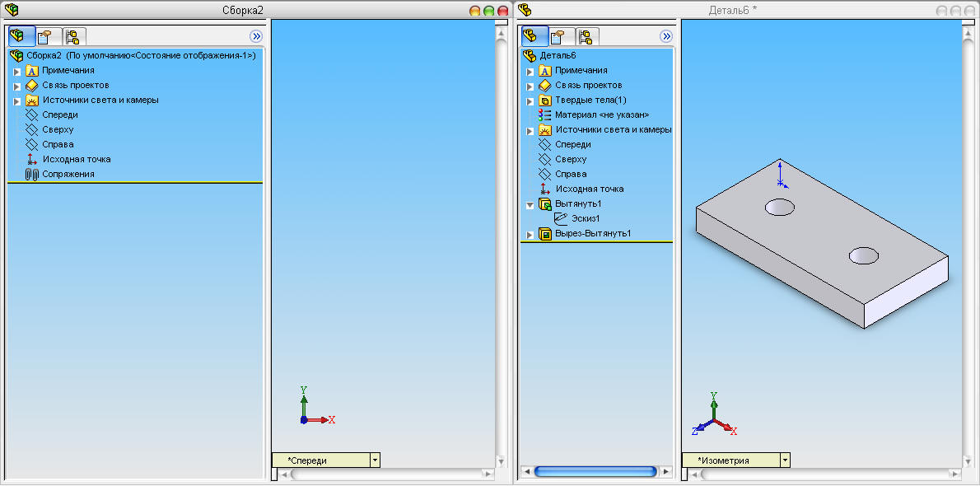Expand Связь проектов node in Деталь6 tree
The height and width of the screenshot is (486, 980).
click(x=530, y=86)
